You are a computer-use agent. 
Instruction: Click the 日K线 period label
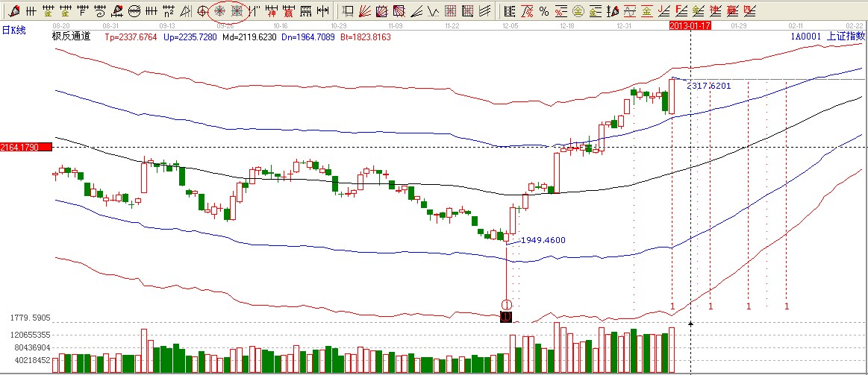click(11, 29)
